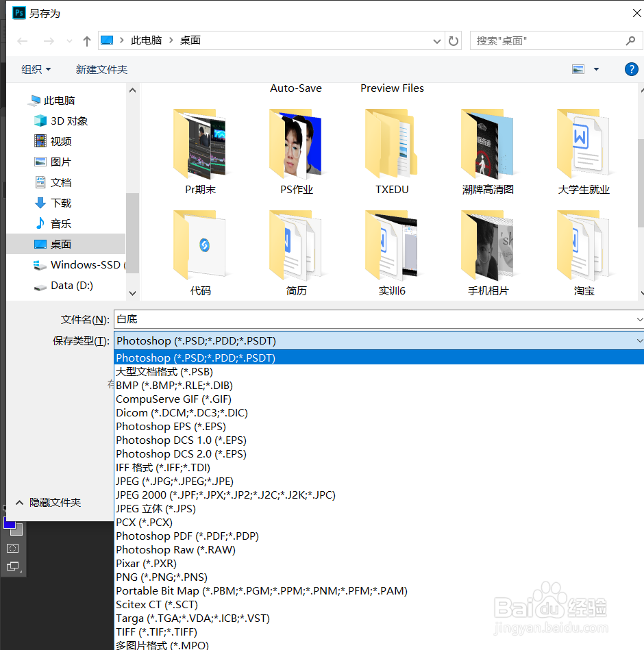This screenshot has width=644, height=650.
Task: Go up one folder level
Action: click(87, 41)
